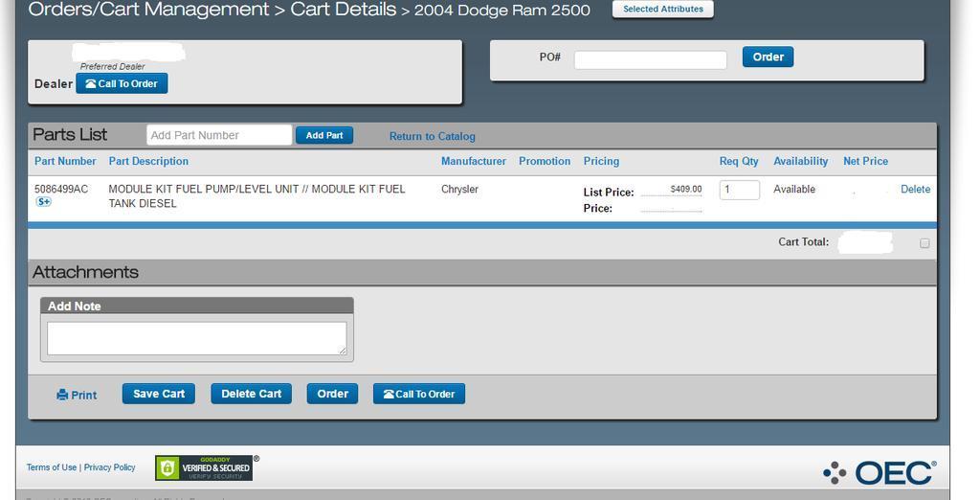Click the bottom Call To Order button
The width and height of the screenshot is (980, 500).
tap(419, 394)
